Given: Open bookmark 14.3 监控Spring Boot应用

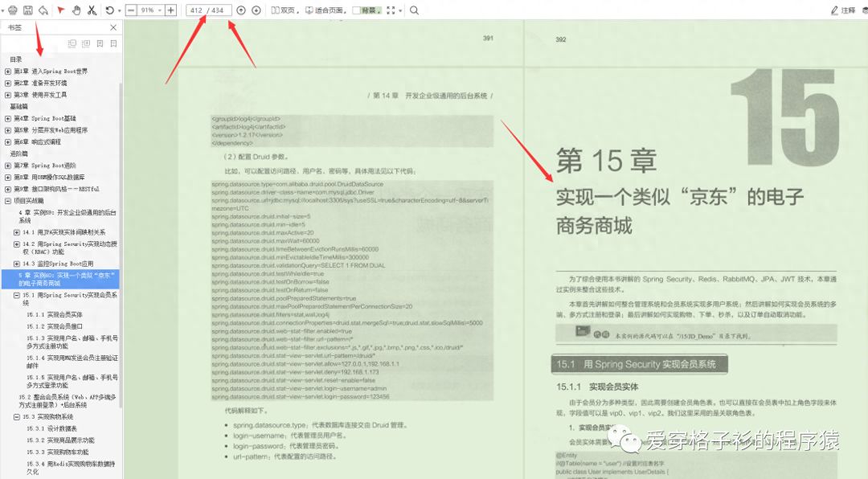Looking at the screenshot, I should [58, 264].
